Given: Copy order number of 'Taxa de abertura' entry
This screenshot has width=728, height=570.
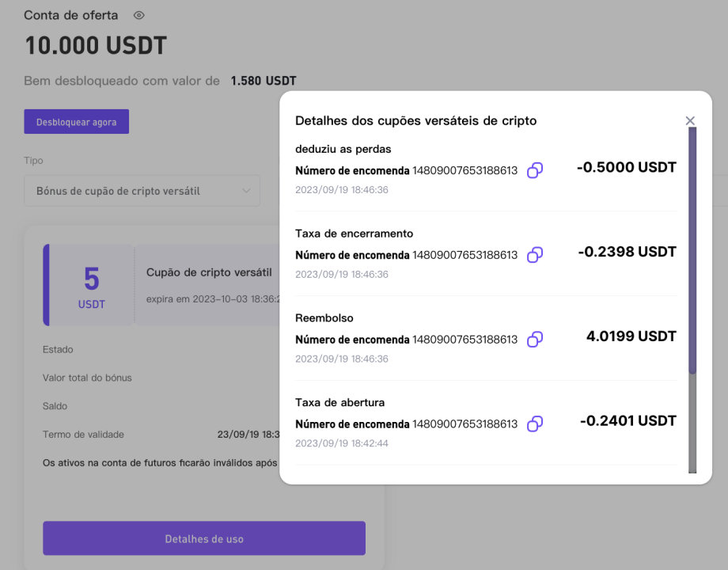Looking at the screenshot, I should [535, 424].
